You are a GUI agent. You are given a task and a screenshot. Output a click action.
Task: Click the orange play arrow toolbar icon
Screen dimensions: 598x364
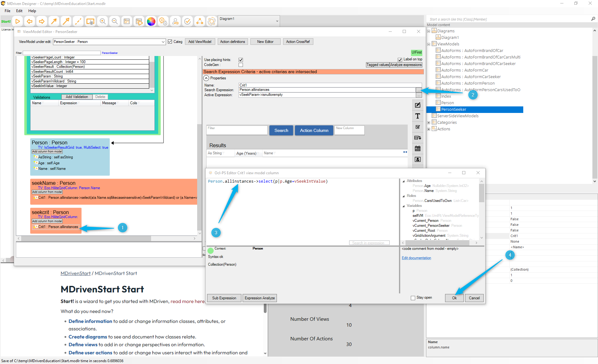point(18,21)
